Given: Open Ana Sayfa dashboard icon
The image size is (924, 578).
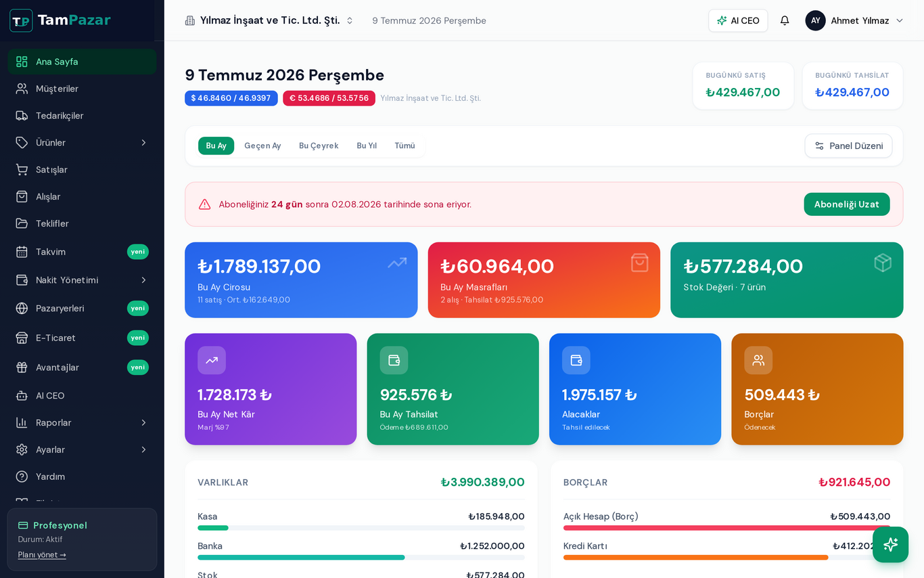Looking at the screenshot, I should pyautogui.click(x=22, y=62).
